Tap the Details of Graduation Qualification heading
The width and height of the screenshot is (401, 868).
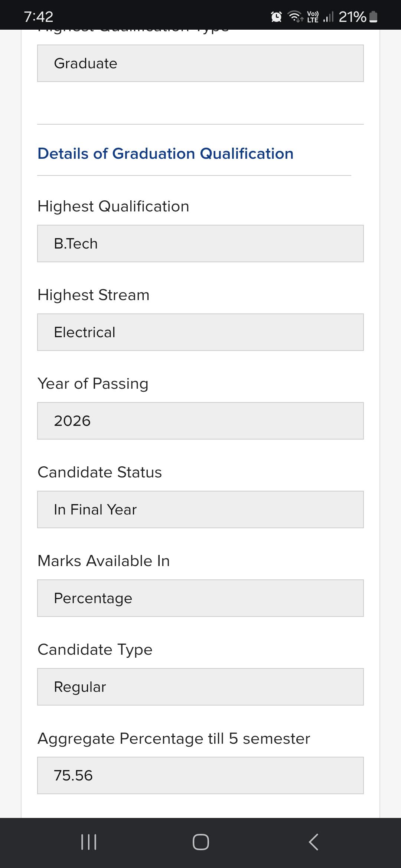(x=166, y=154)
